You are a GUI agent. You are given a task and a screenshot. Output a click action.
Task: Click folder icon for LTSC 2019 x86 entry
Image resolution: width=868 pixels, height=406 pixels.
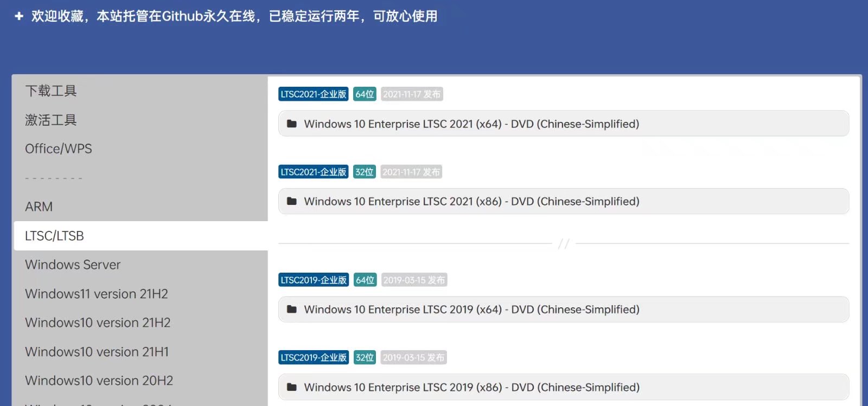point(292,387)
